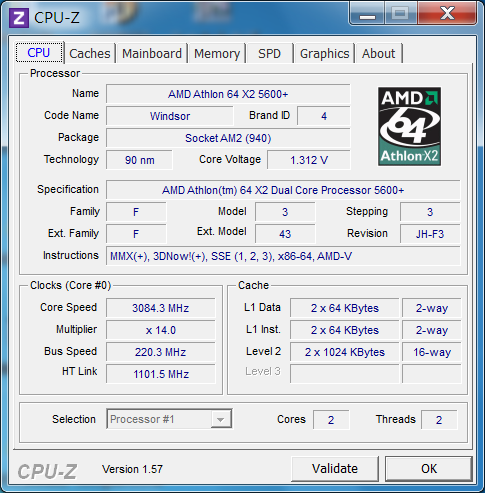Click the Core Voltage label
The height and width of the screenshot is (497, 487).
(230, 159)
